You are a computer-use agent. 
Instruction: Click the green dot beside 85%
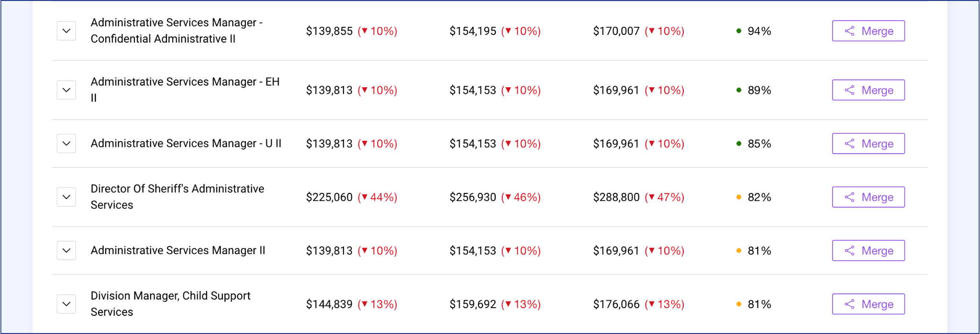click(x=739, y=144)
